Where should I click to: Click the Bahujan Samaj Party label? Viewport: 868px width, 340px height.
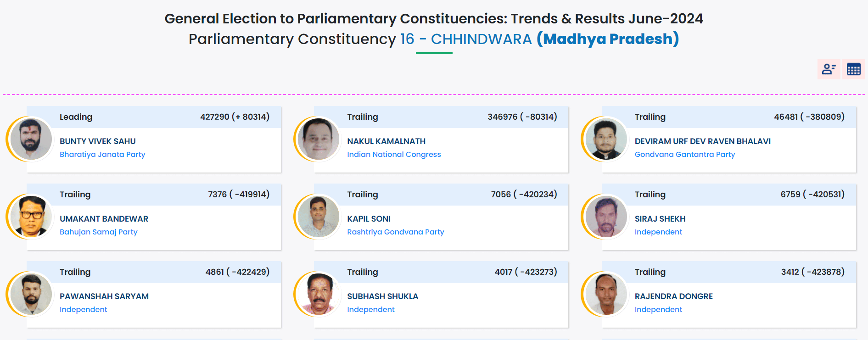(98, 232)
